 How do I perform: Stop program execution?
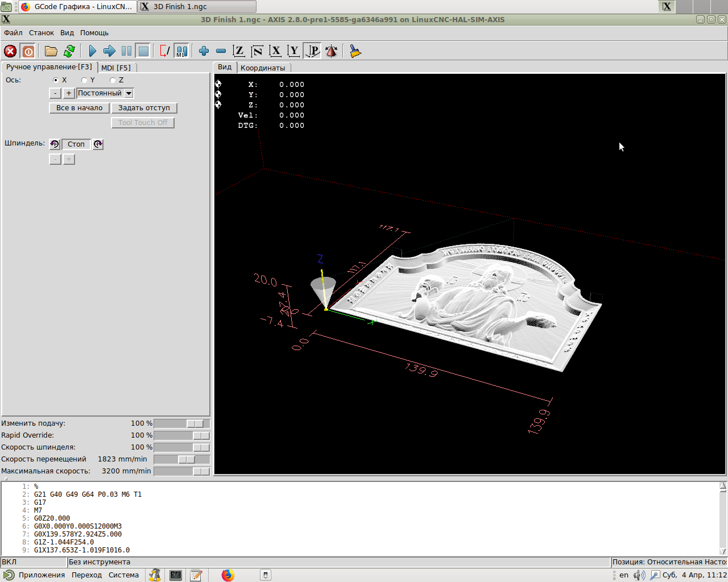(143, 51)
